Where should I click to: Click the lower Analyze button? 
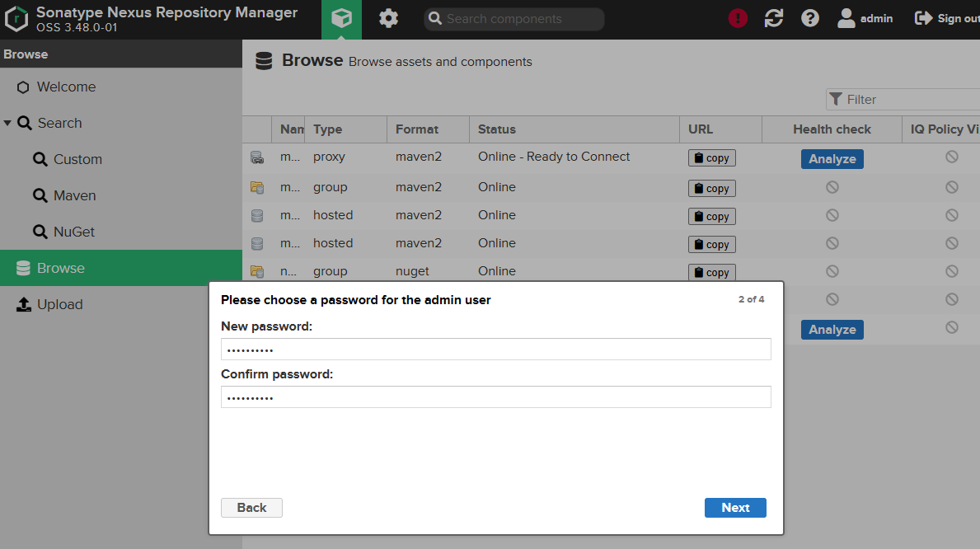coord(832,330)
